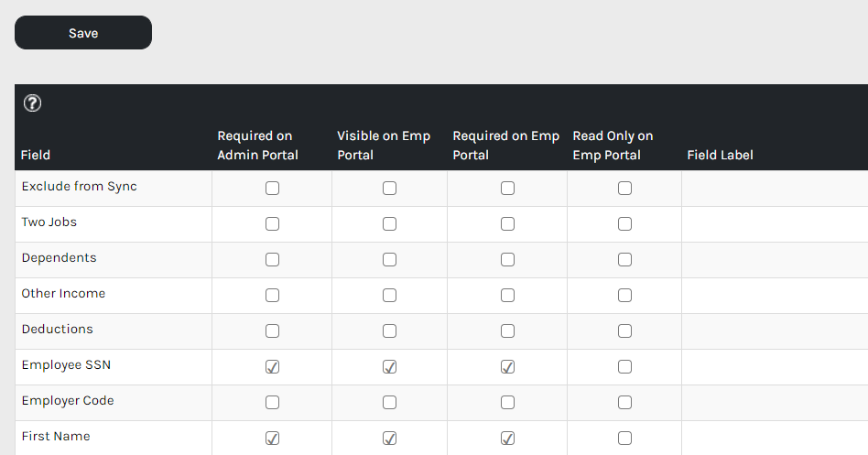Check Required on Admin Portal for Deductions
Screen dimensions: 868x455
[x=272, y=331]
